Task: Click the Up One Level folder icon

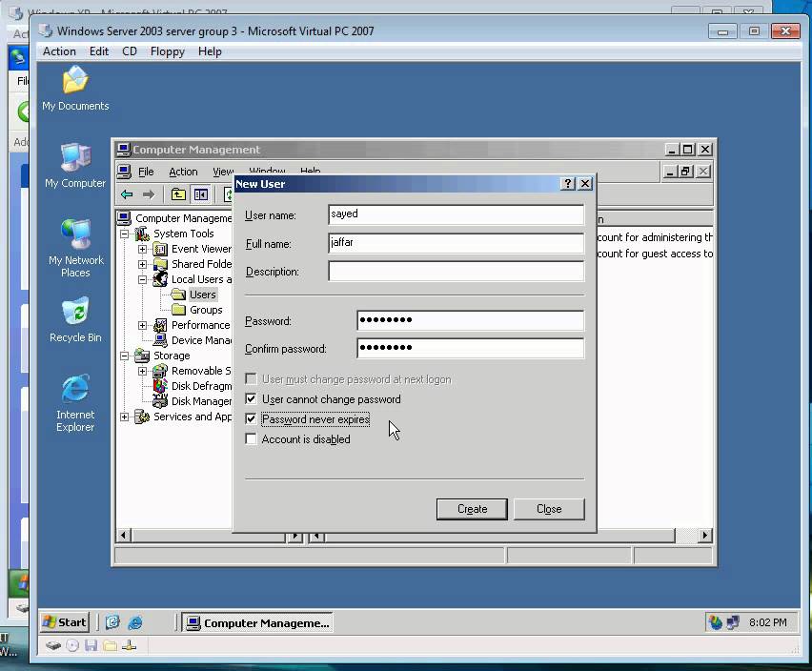Action: [x=178, y=194]
